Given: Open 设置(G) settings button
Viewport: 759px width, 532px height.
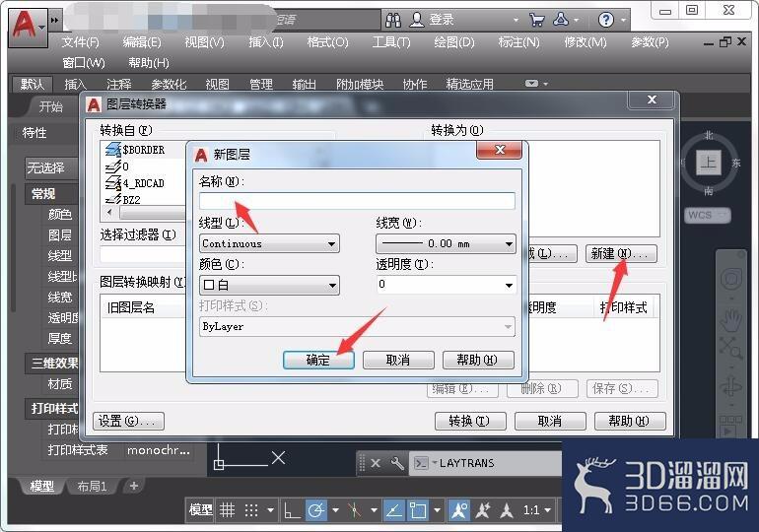Looking at the screenshot, I should tap(128, 421).
